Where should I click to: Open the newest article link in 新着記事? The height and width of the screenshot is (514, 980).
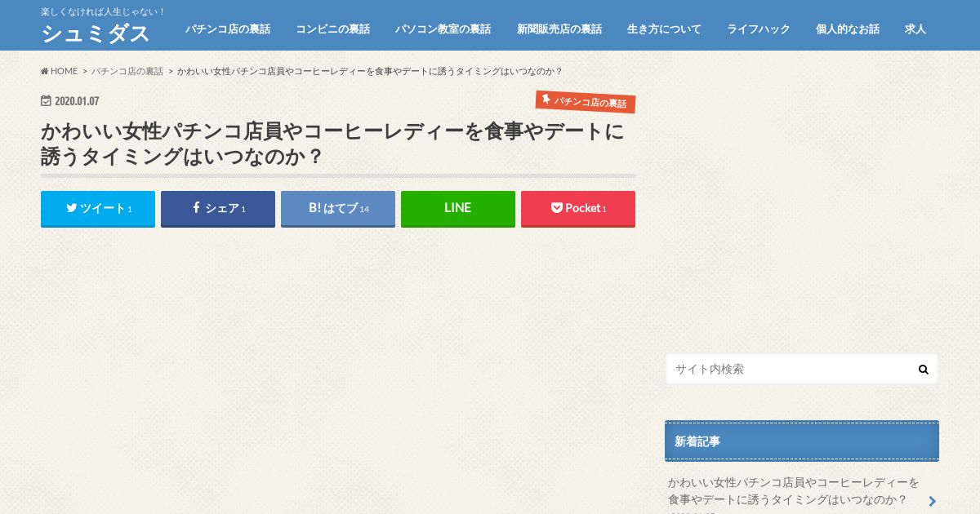(x=793, y=490)
